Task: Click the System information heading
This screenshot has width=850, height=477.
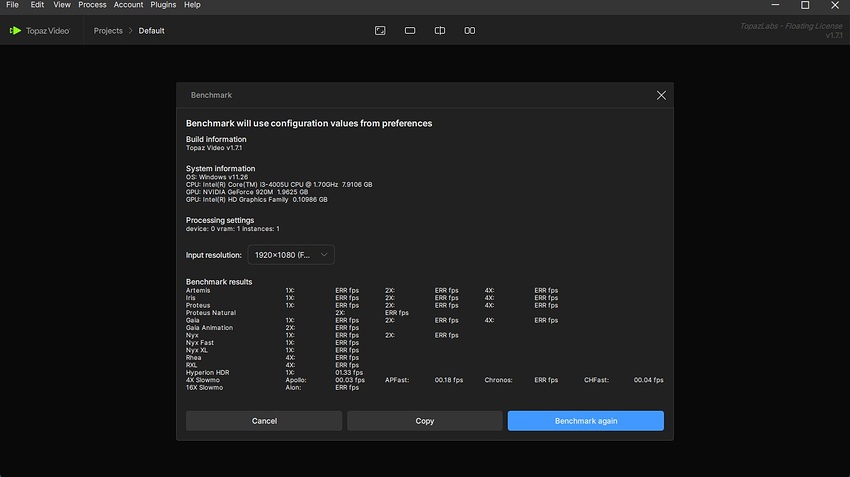Action: click(220, 169)
